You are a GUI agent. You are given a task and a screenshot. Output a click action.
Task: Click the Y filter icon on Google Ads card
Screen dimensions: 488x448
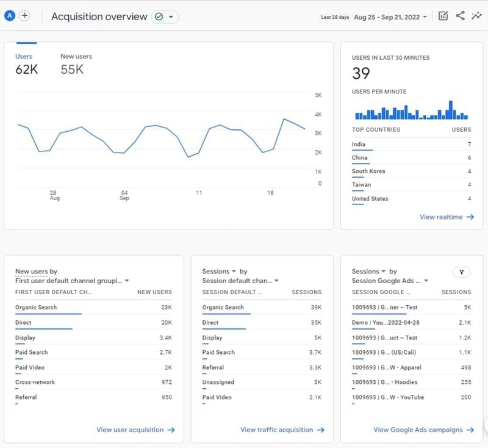tap(461, 271)
